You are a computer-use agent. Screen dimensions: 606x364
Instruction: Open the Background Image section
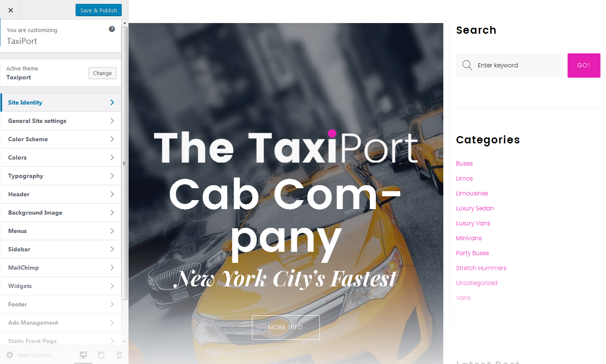click(61, 213)
